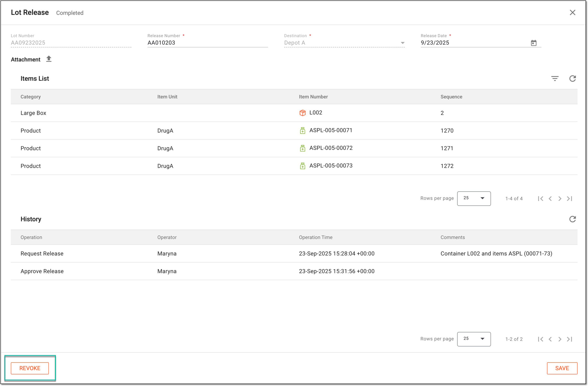Open History rows per page dropdown
The height and width of the screenshot is (386, 588).
[474, 339]
